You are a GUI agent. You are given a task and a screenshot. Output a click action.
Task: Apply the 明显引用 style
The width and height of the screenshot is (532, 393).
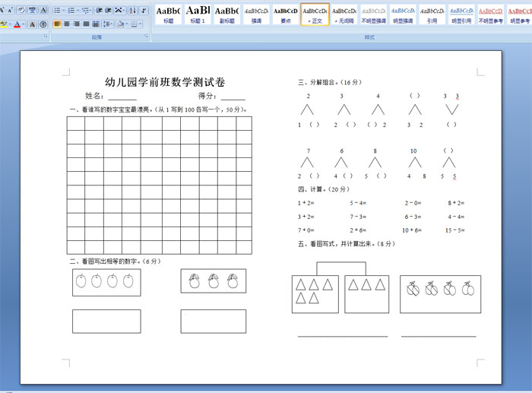461,14
